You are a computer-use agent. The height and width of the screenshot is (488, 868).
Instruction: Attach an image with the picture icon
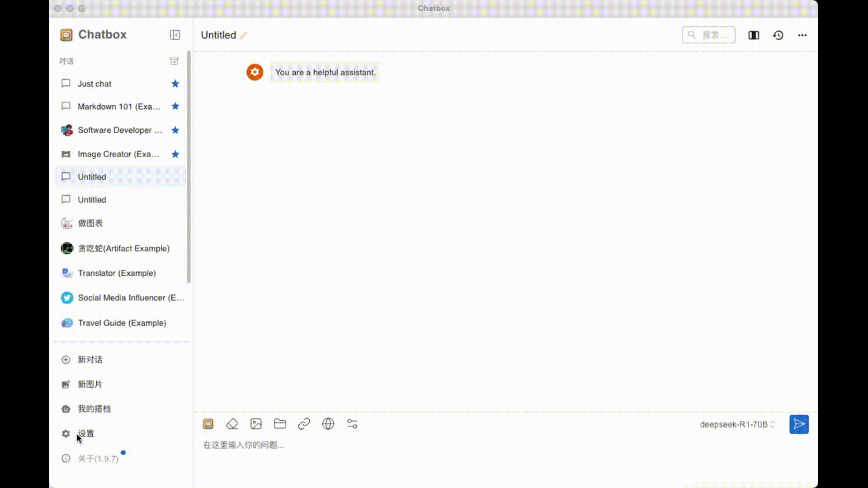point(256,424)
